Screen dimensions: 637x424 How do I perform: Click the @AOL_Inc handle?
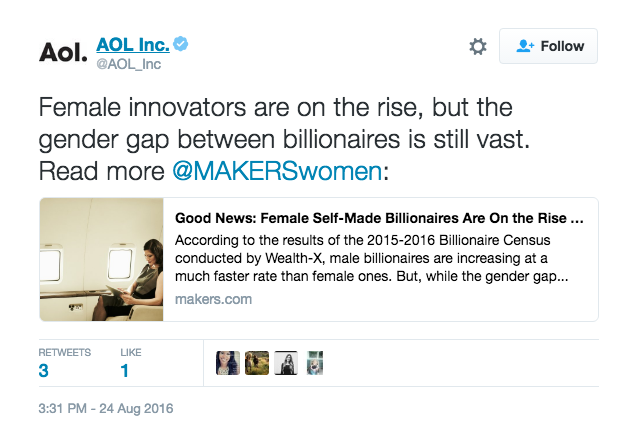(x=128, y=64)
